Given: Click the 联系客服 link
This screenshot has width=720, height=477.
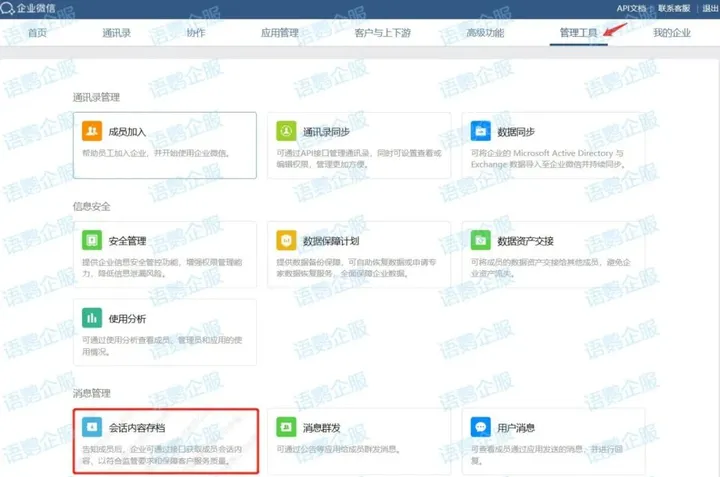Looking at the screenshot, I should [673, 8].
